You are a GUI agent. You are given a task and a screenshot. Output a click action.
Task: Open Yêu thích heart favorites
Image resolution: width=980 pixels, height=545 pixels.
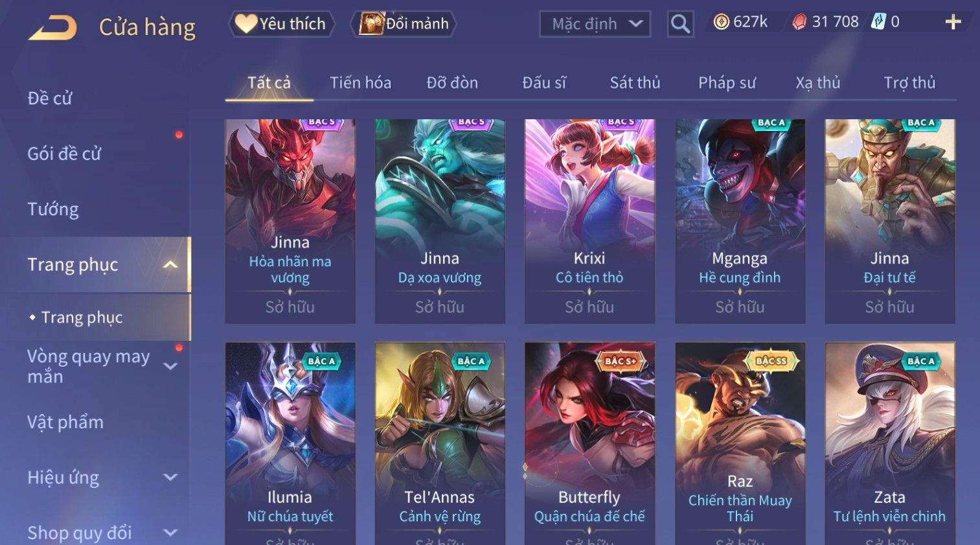(x=281, y=24)
